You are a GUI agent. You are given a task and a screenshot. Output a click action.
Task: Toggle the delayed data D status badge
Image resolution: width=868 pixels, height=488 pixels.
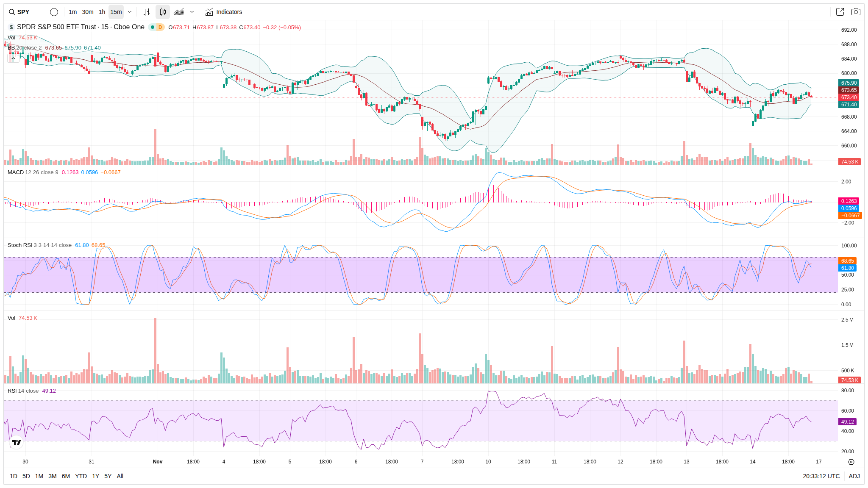point(160,27)
